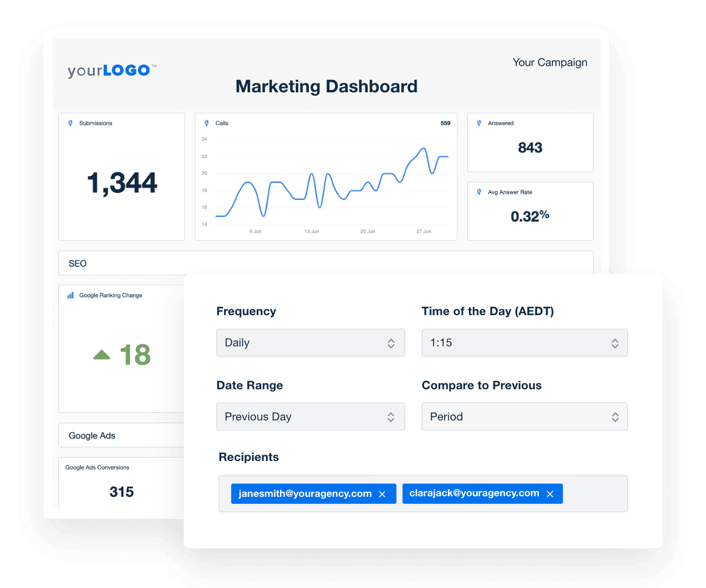
Task: Click the 1,344 Submissions value
Action: pyautogui.click(x=122, y=183)
